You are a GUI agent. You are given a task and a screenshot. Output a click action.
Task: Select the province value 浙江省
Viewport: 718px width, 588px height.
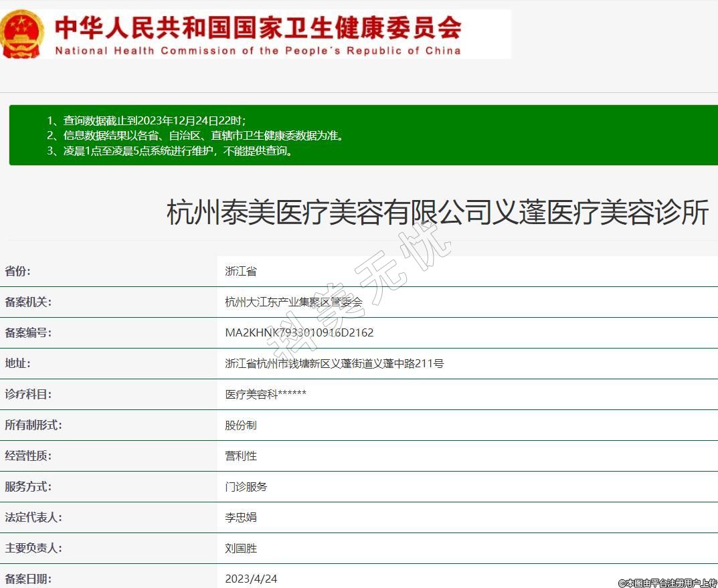pos(241,272)
